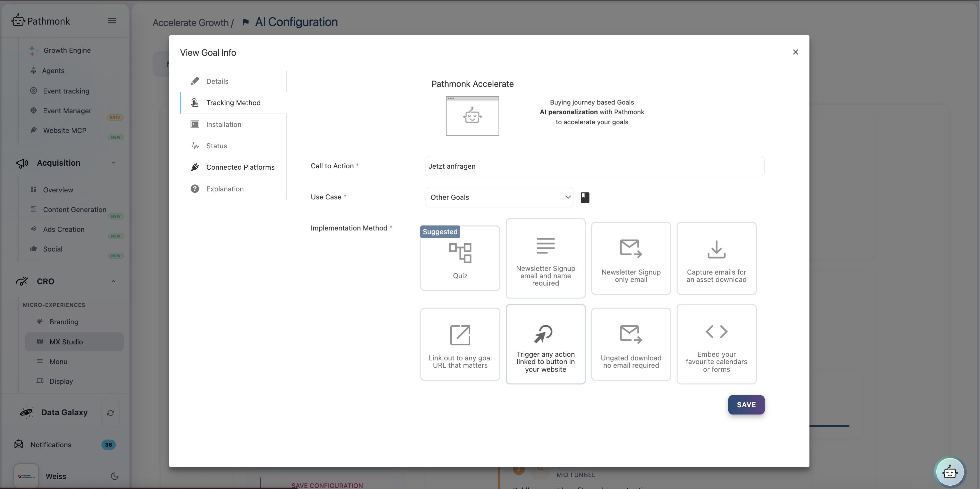
Task: Click the Data Galaxy planet icon
Action: click(x=26, y=413)
